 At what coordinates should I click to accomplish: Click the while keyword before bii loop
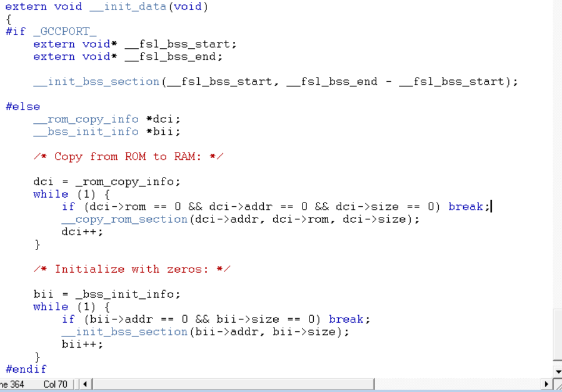point(51,307)
